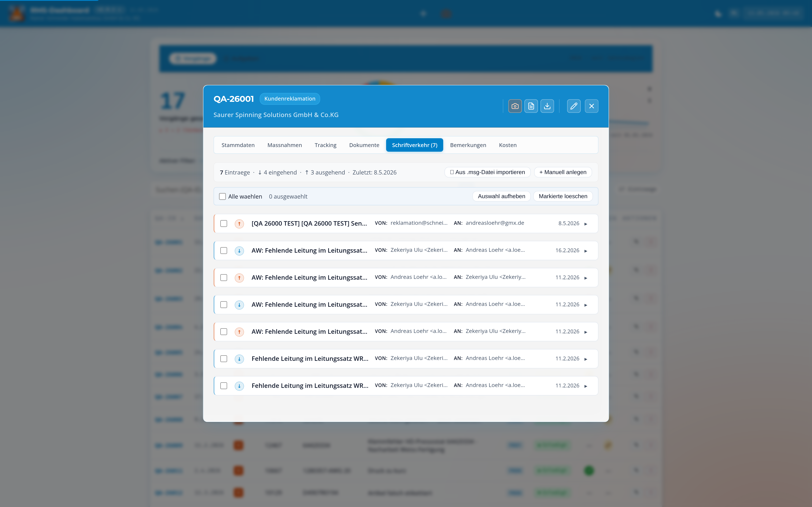Click the download icon in dialog header
This screenshot has height=507, width=812.
click(547, 106)
